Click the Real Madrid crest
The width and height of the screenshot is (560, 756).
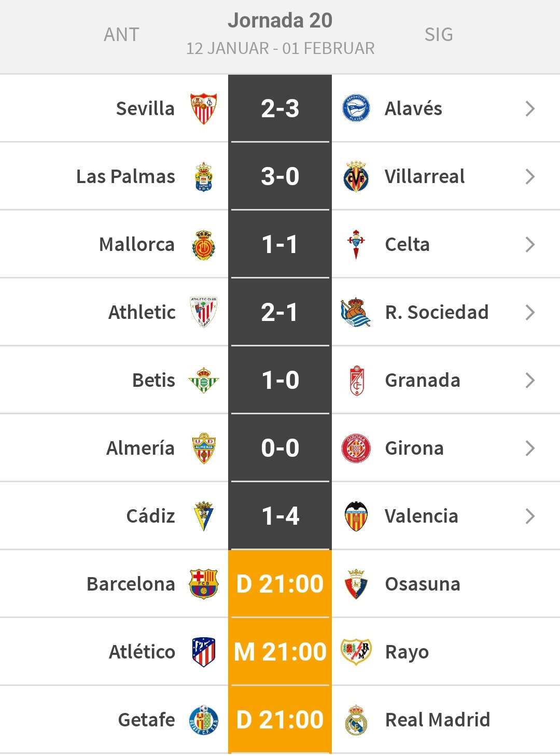[x=356, y=720]
